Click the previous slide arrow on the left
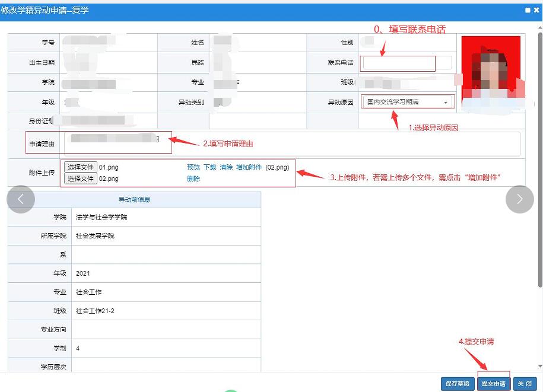The height and width of the screenshot is (392, 543). [21, 200]
